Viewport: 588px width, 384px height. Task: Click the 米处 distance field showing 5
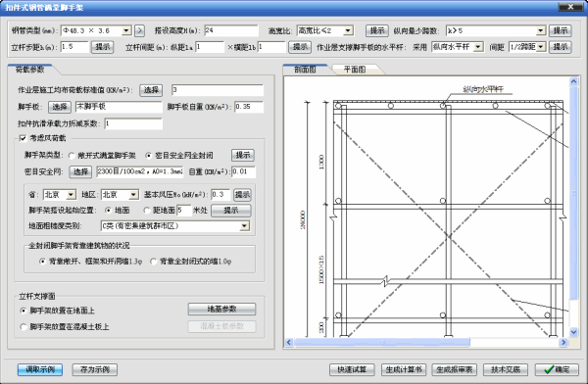(x=184, y=211)
